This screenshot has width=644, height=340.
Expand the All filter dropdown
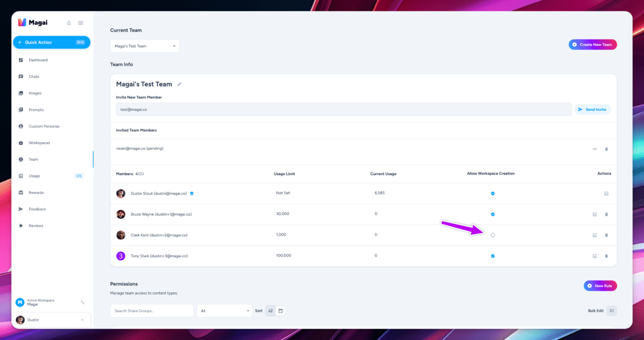tap(224, 311)
